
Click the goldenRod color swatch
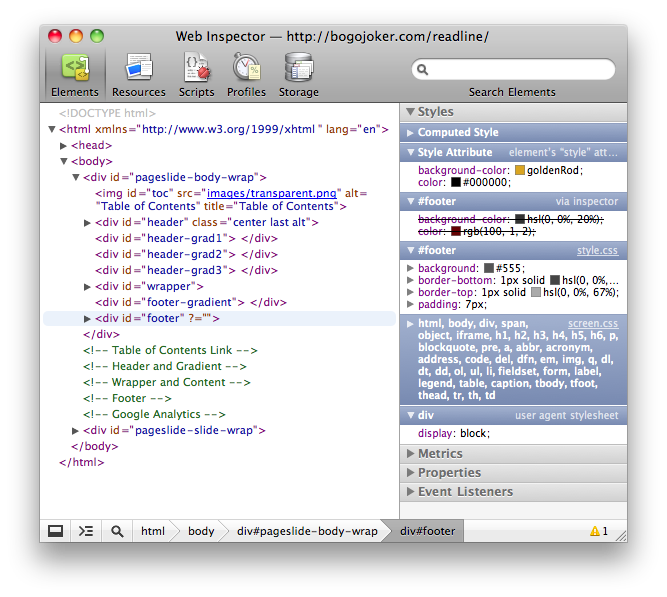coord(519,171)
